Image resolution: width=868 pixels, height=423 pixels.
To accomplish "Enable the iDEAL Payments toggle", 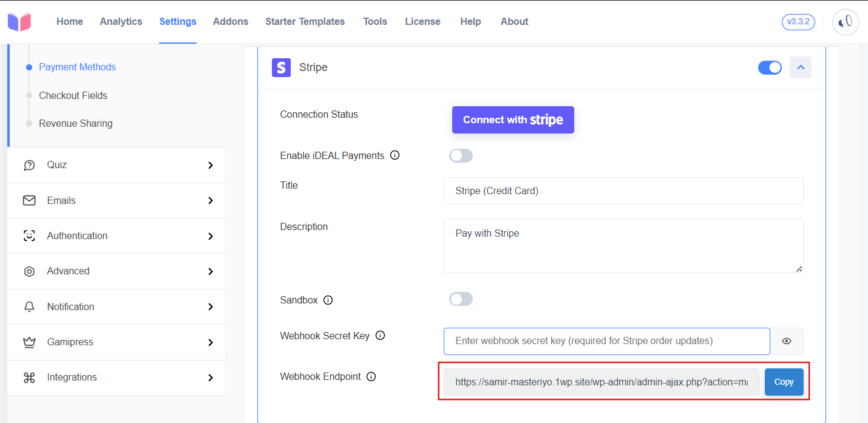I will [461, 156].
